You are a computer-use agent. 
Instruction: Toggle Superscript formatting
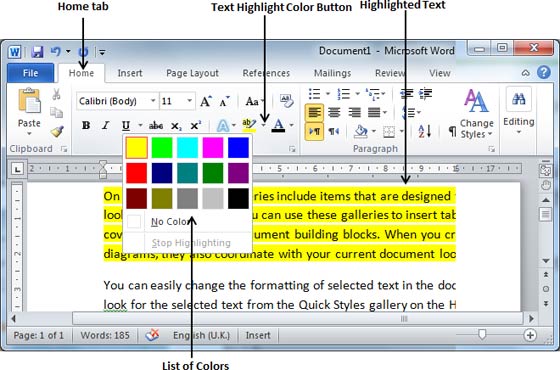(195, 126)
